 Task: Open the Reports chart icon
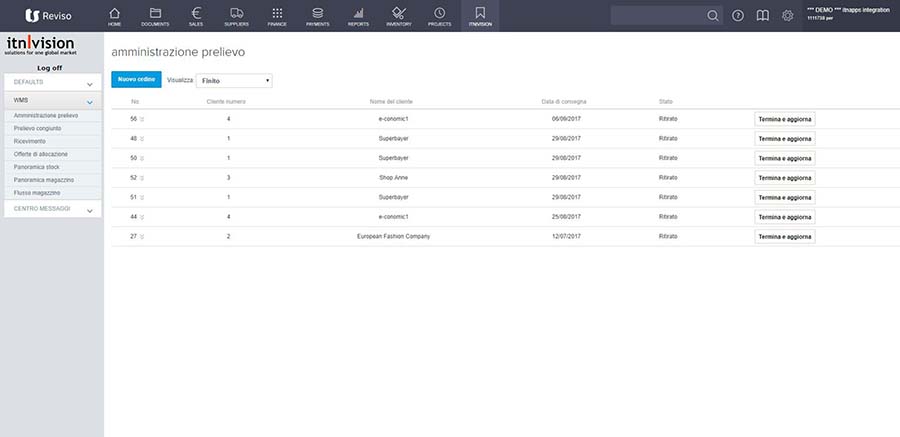(358, 15)
